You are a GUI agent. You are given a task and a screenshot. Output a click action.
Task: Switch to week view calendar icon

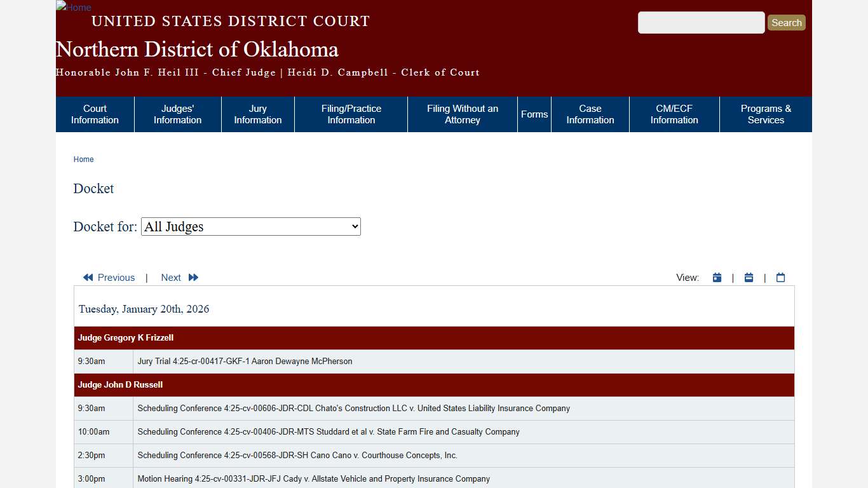(x=749, y=277)
